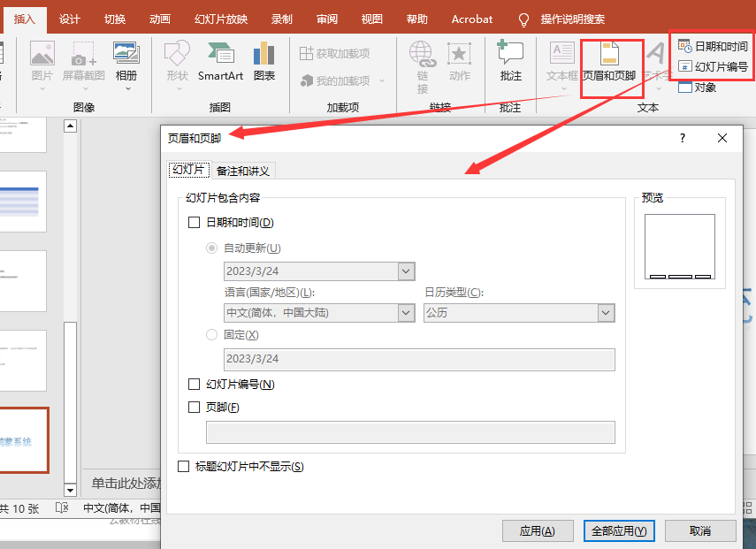Open the 设计 ribbon tab

[70, 19]
